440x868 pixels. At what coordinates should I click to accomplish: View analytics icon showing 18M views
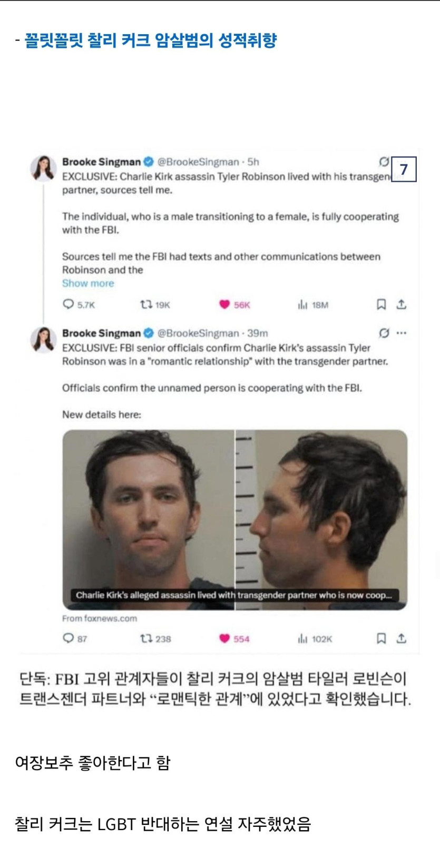(x=302, y=304)
